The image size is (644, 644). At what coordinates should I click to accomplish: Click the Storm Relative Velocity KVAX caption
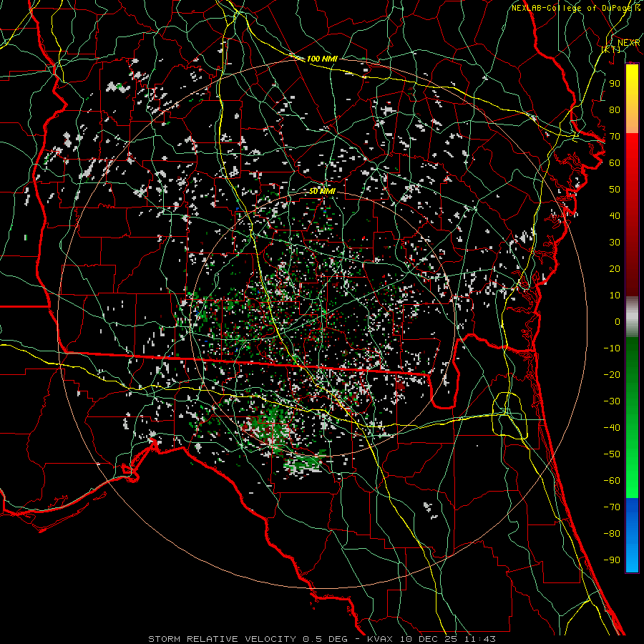click(322, 639)
